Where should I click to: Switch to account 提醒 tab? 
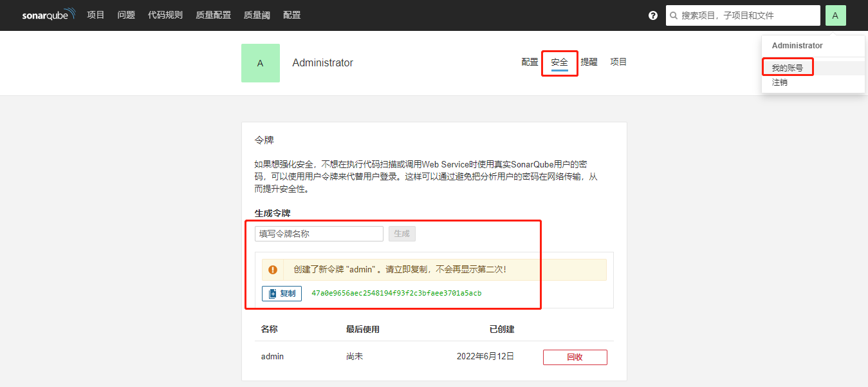589,62
